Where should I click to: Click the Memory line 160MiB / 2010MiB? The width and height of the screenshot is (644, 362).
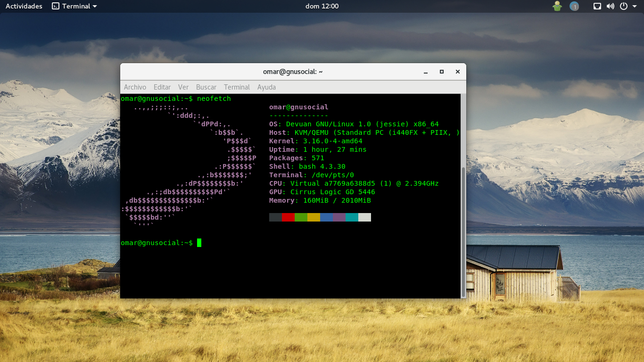(x=320, y=200)
